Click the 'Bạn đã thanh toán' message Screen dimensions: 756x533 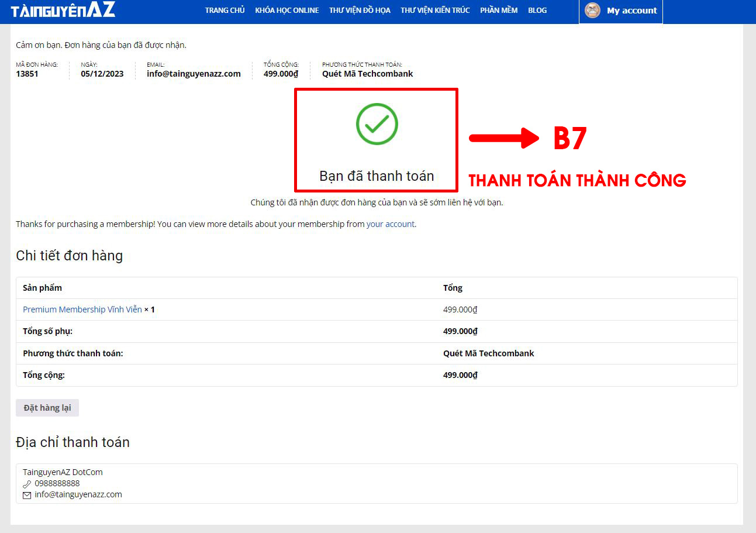pos(377,176)
